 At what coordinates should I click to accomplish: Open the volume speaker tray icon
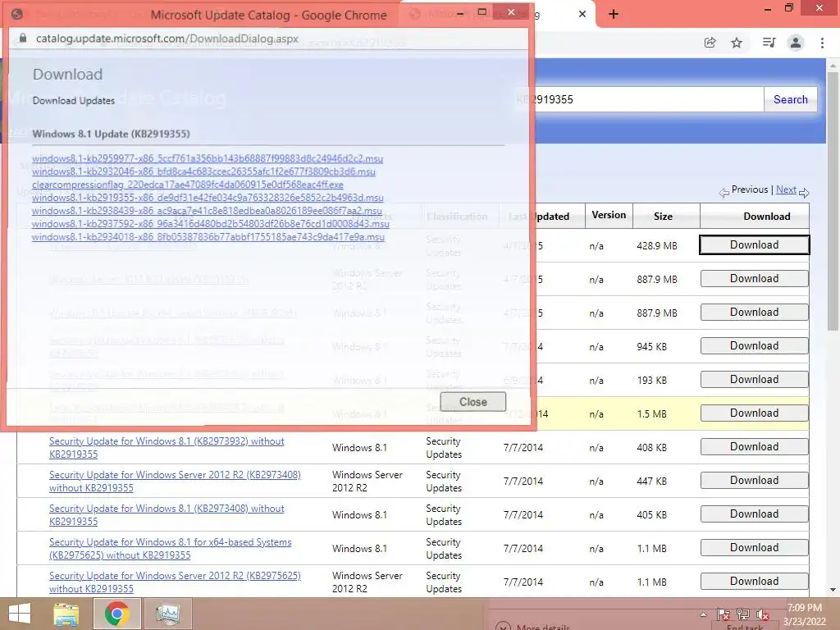click(763, 614)
